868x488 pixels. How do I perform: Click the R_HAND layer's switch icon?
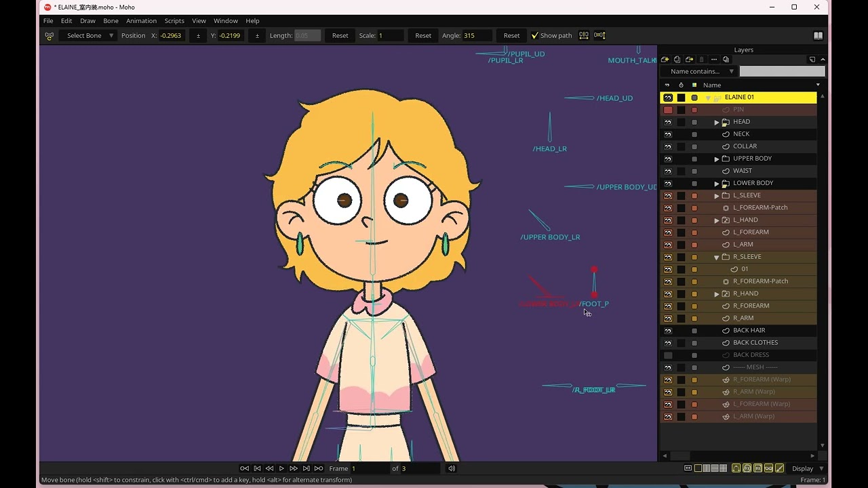(726, 293)
